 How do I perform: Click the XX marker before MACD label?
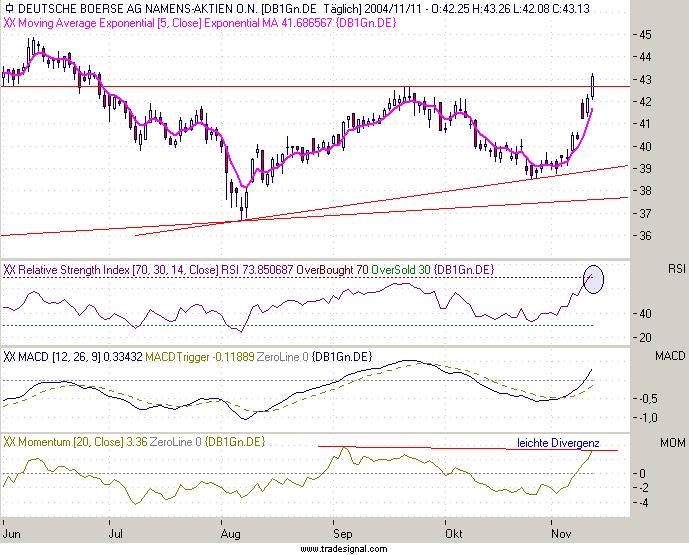click(9, 356)
